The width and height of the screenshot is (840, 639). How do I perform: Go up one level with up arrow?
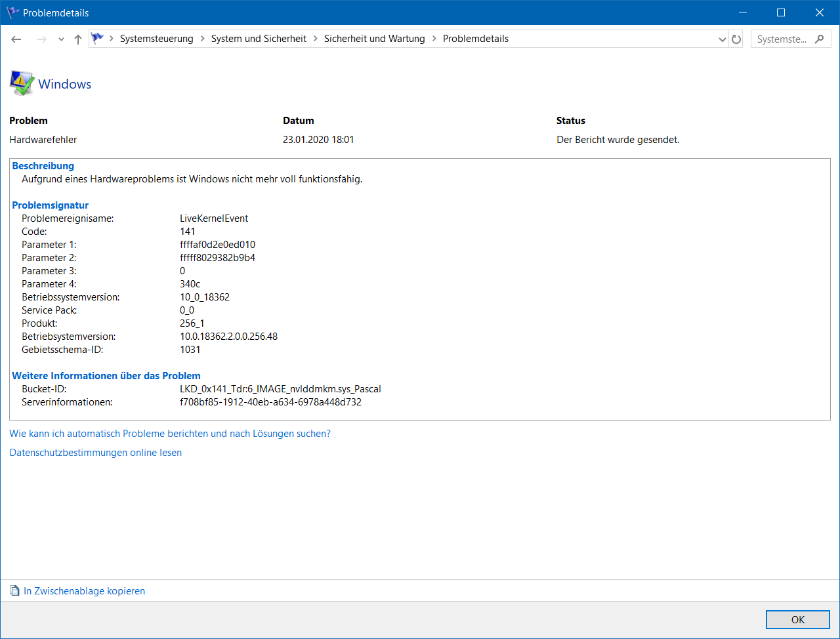(x=78, y=39)
